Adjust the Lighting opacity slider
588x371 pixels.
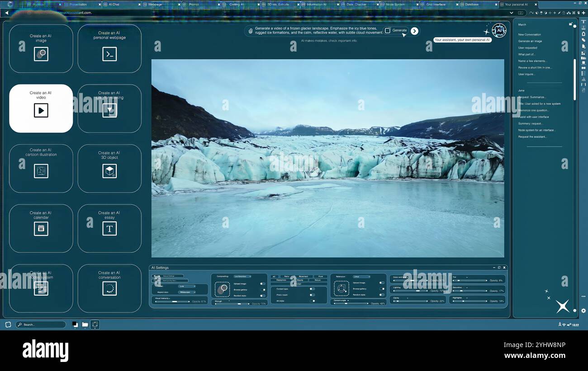[410, 291]
